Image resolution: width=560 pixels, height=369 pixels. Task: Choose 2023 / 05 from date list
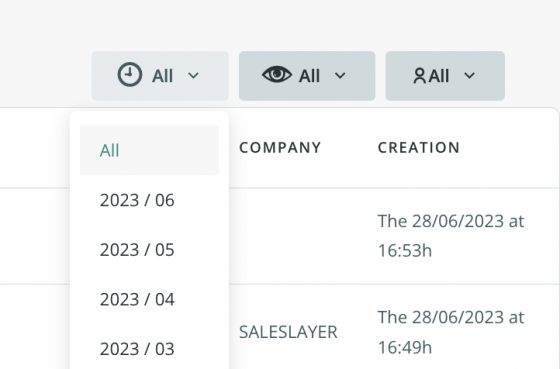point(149,250)
